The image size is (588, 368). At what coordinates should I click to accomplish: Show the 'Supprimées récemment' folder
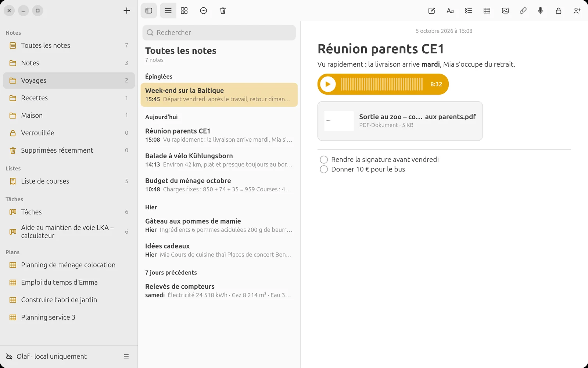tap(69, 151)
